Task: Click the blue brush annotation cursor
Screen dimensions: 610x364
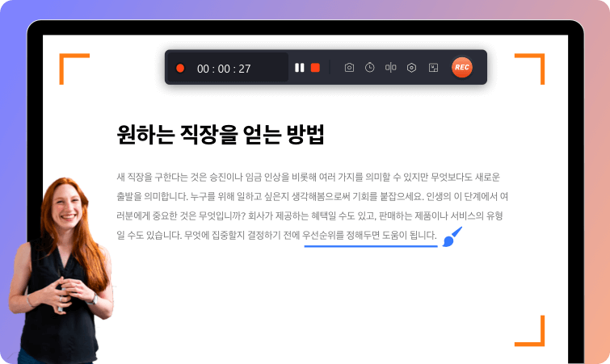Action: click(x=452, y=237)
